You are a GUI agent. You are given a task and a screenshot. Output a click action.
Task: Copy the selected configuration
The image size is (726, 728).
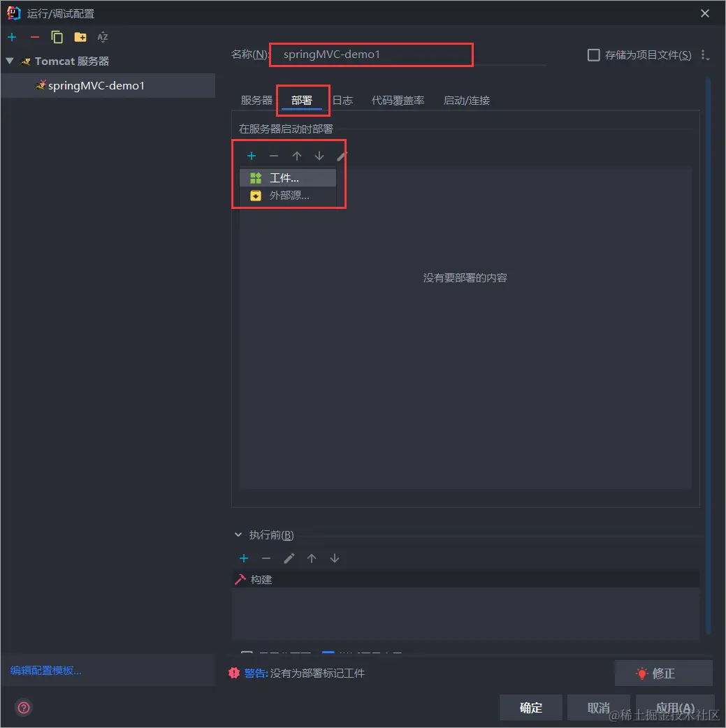(x=57, y=37)
